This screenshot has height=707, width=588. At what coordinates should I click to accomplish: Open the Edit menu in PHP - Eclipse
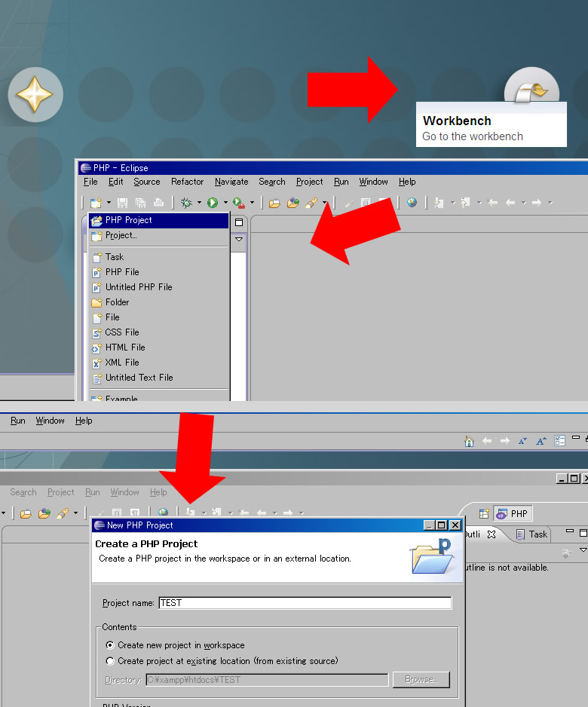tap(115, 182)
